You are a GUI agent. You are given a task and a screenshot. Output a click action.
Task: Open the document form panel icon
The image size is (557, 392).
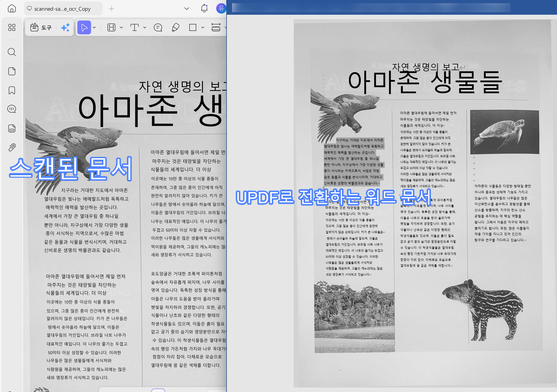point(12,128)
